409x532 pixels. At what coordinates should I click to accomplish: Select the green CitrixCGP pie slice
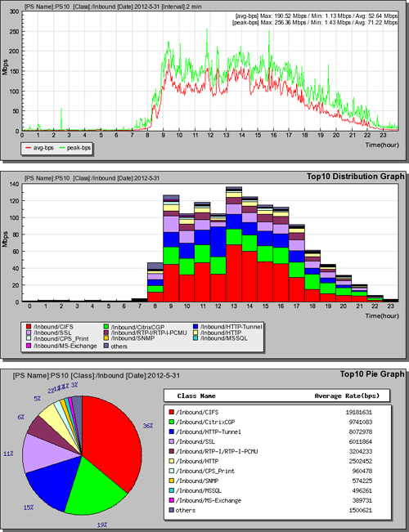[93, 489]
